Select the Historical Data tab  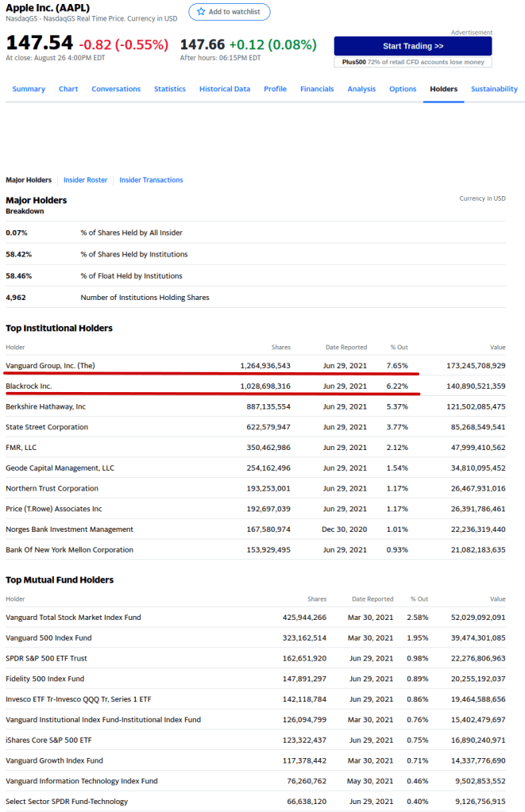[x=225, y=89]
